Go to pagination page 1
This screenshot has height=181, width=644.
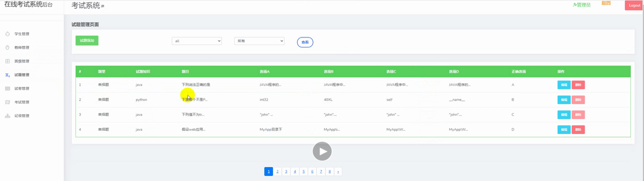(x=268, y=172)
